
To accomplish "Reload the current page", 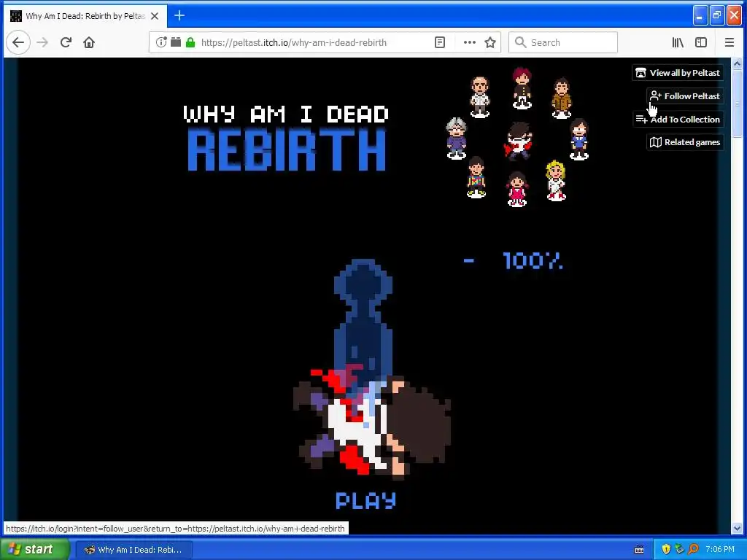I will (66, 42).
